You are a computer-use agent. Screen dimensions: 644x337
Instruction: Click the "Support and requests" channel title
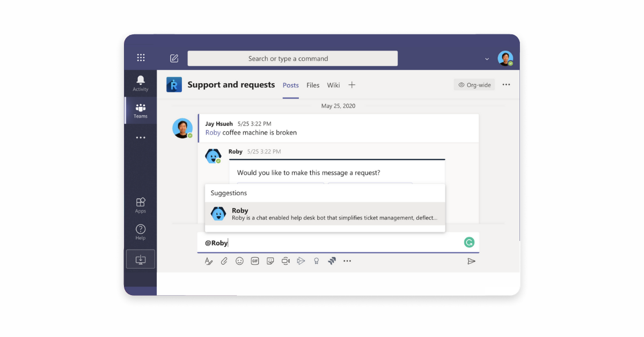coord(231,85)
